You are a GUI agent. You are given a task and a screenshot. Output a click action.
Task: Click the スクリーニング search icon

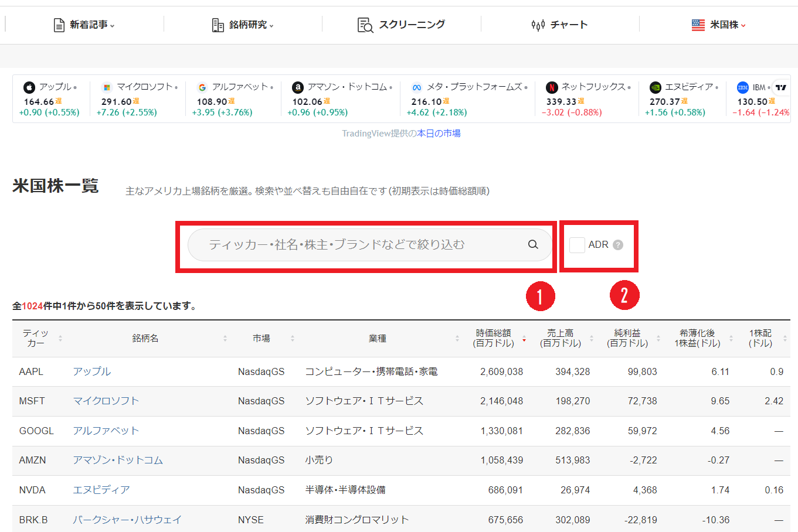point(365,25)
